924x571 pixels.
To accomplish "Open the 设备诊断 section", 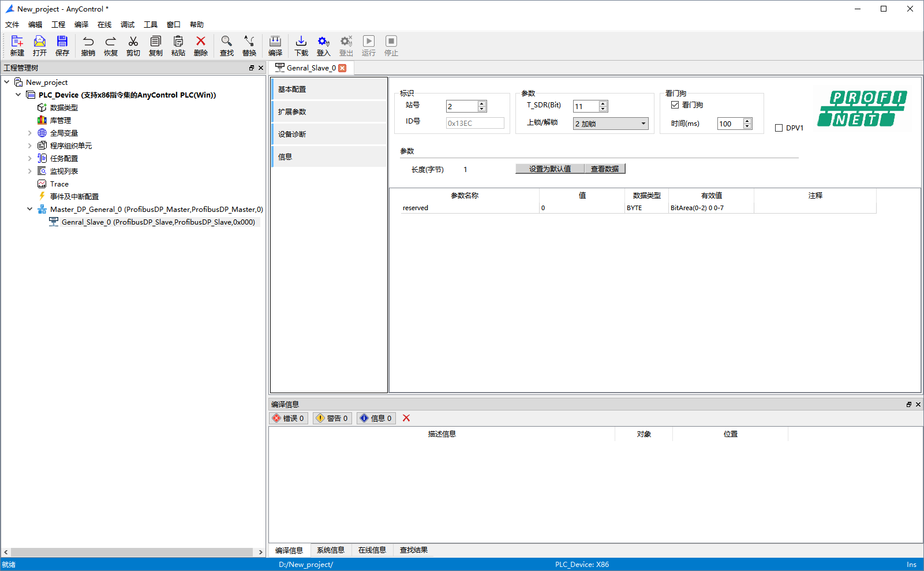I will pos(329,135).
